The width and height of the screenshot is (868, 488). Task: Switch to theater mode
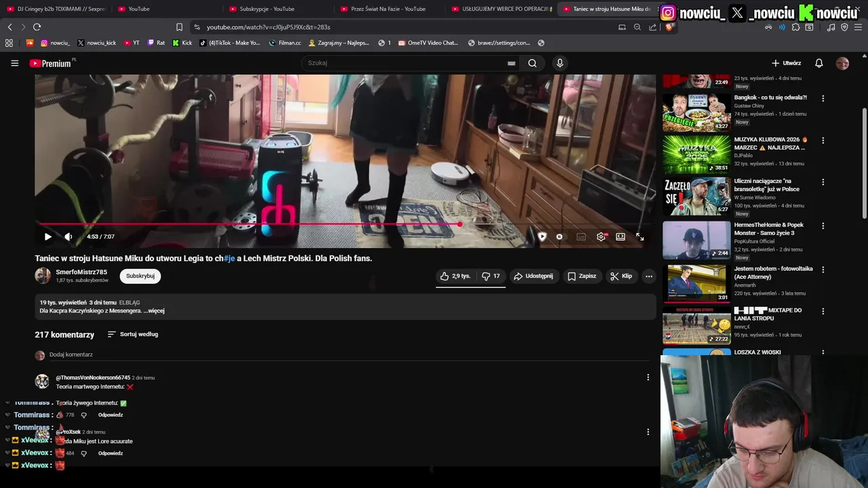pos(620,237)
